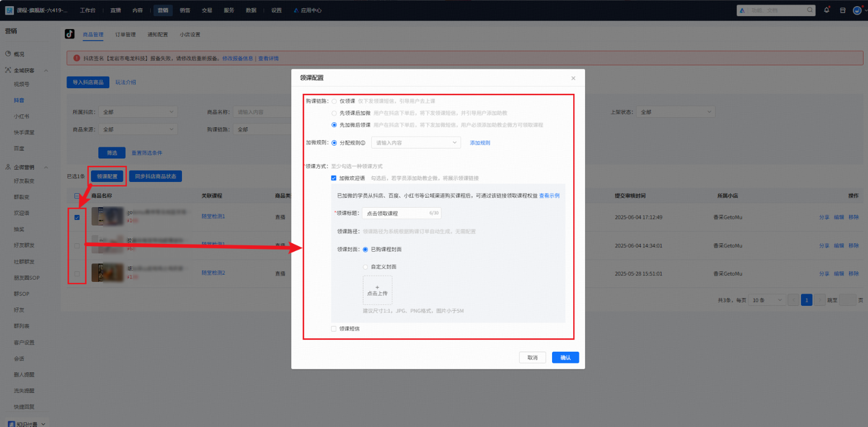Click the mini-store icon beside the bell

coord(842,9)
